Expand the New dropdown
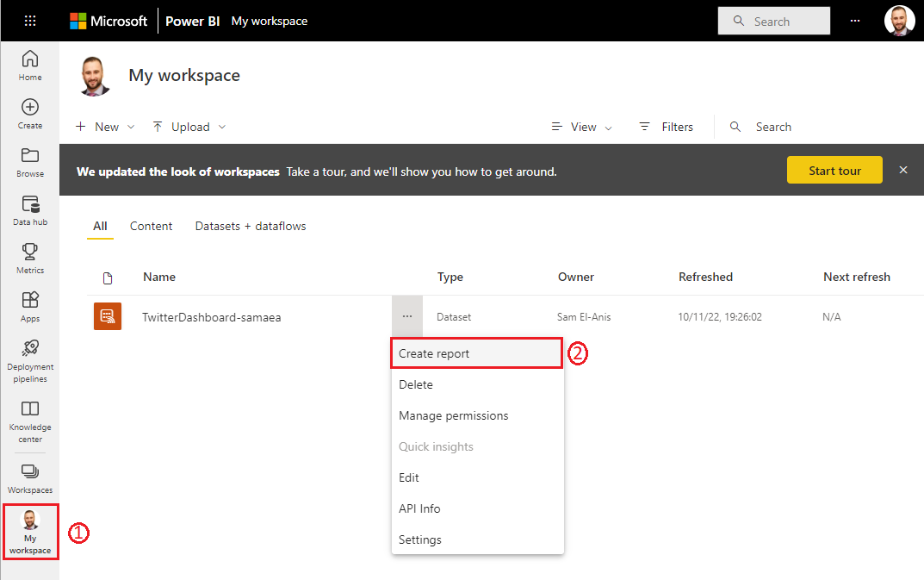This screenshot has height=580, width=924. coord(105,127)
